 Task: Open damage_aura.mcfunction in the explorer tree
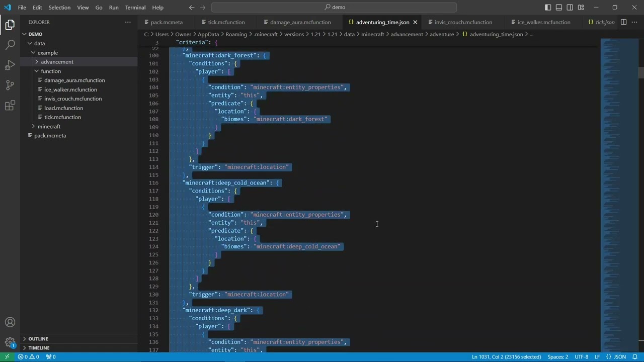pyautogui.click(x=78, y=80)
